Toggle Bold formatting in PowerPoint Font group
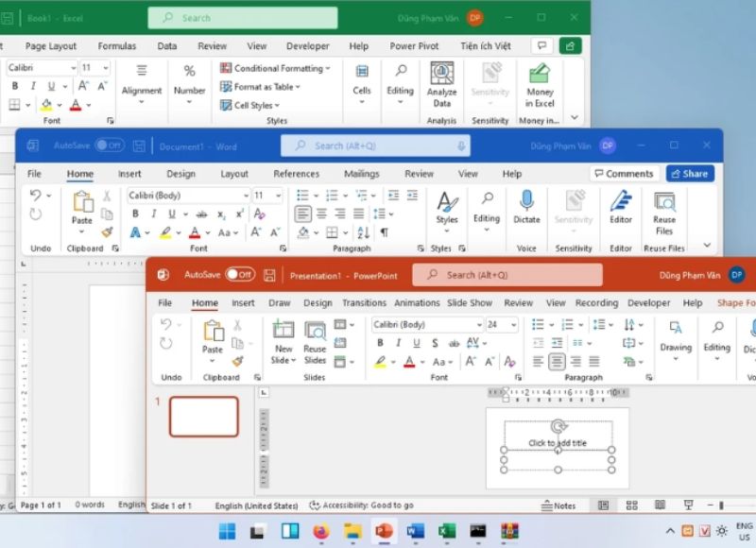The image size is (756, 548). pos(379,343)
